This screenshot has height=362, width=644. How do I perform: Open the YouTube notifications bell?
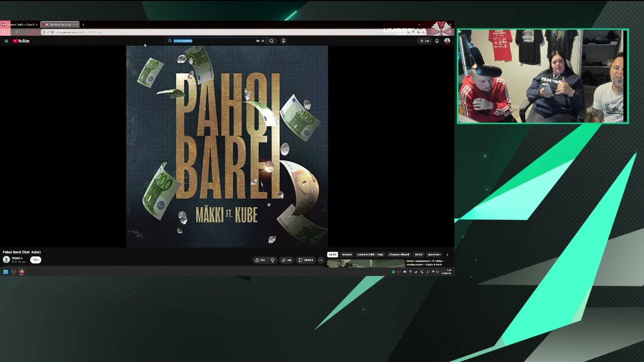point(437,41)
